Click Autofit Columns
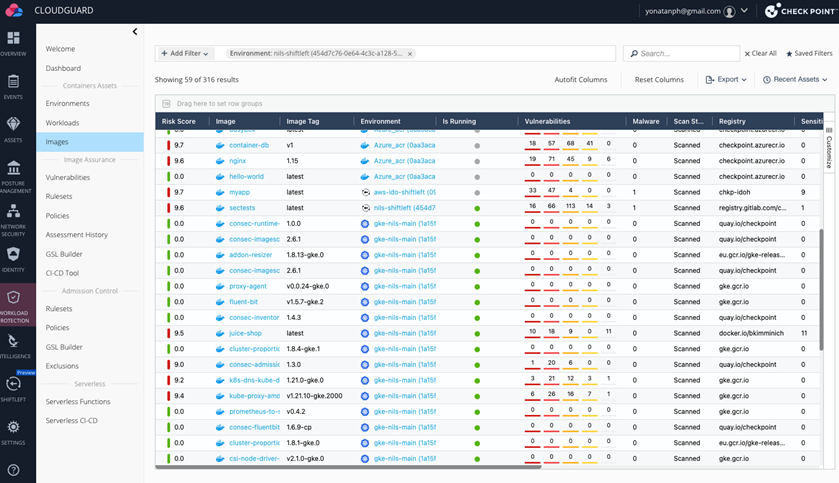Image resolution: width=839 pixels, height=483 pixels. click(x=581, y=80)
